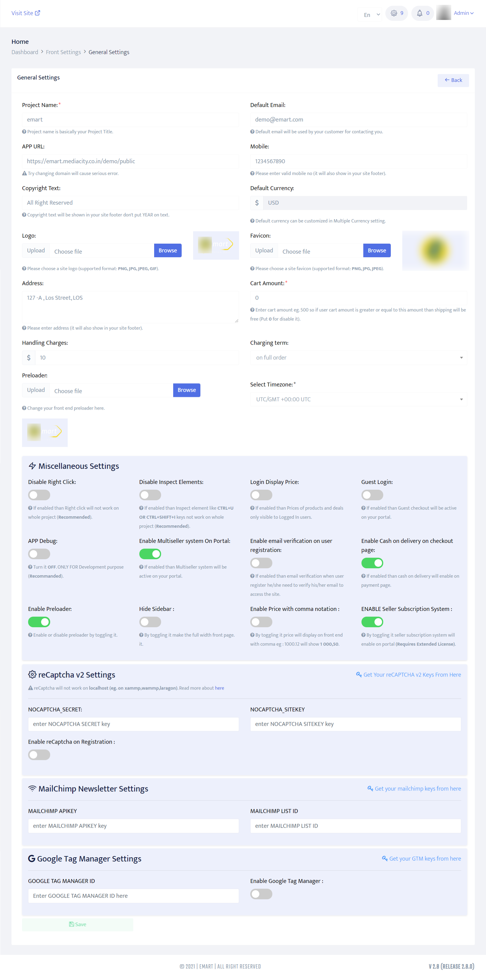Open the En language selector
The image size is (486, 980).
click(371, 15)
